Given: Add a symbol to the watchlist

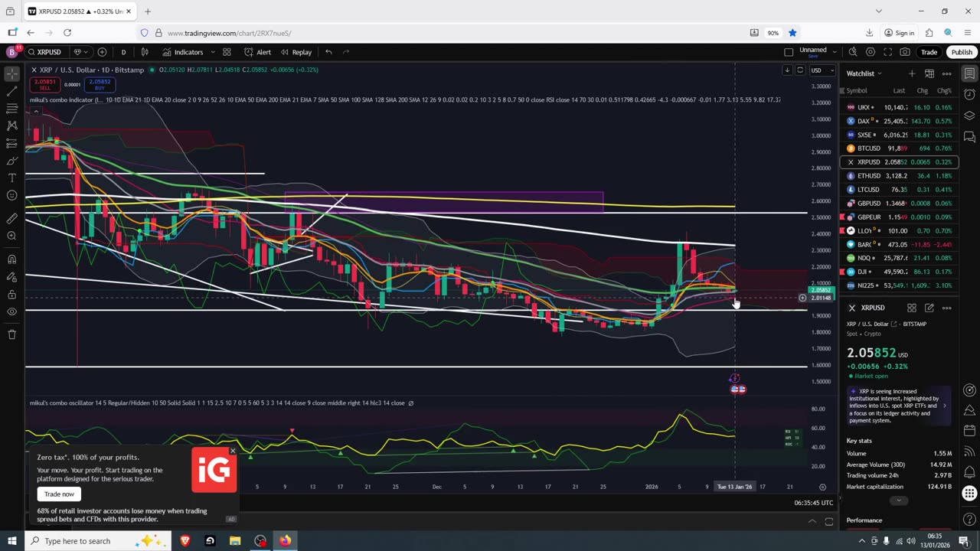Looking at the screenshot, I should 912,73.
